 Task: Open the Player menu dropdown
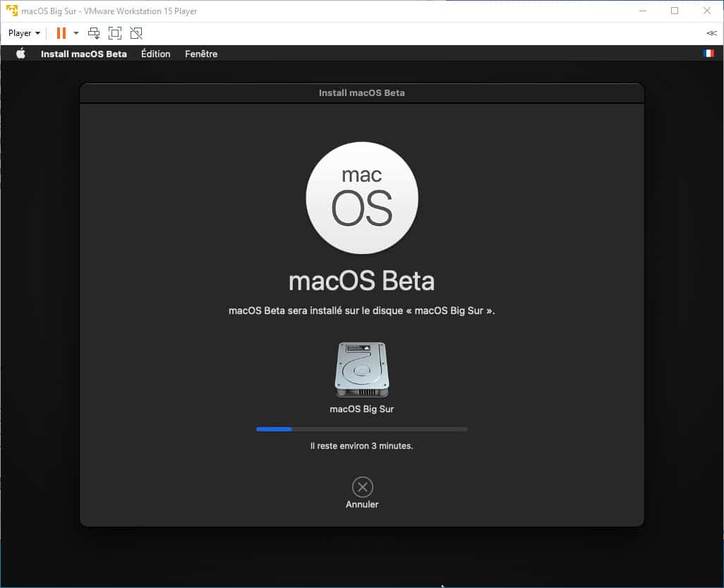tap(24, 33)
